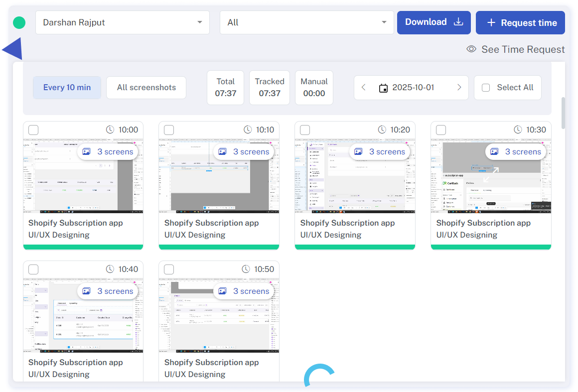Click the Request time button
Screen dimensions: 578x392
(x=520, y=23)
